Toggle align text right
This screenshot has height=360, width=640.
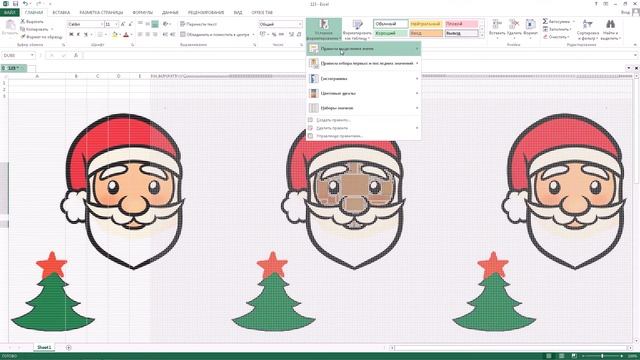pos(155,35)
